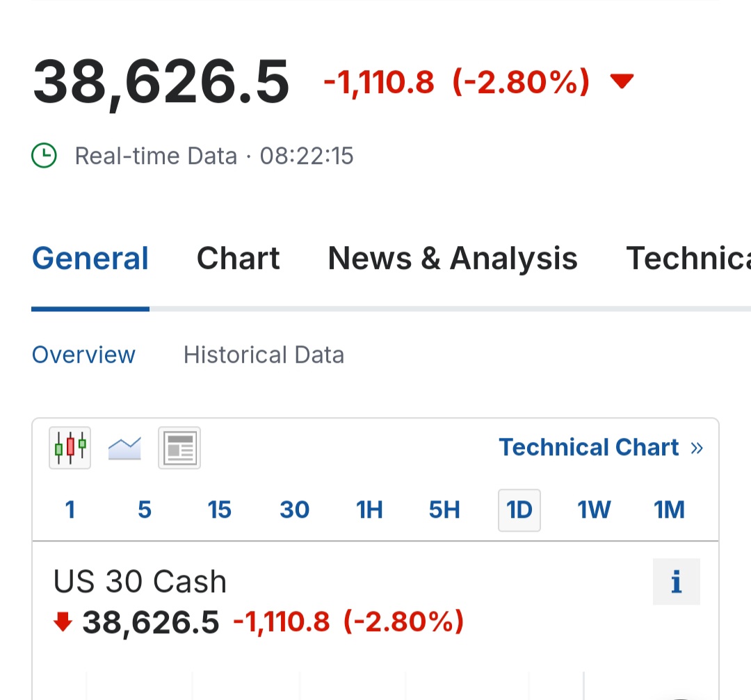Open the Technical Chart link

pos(601,448)
